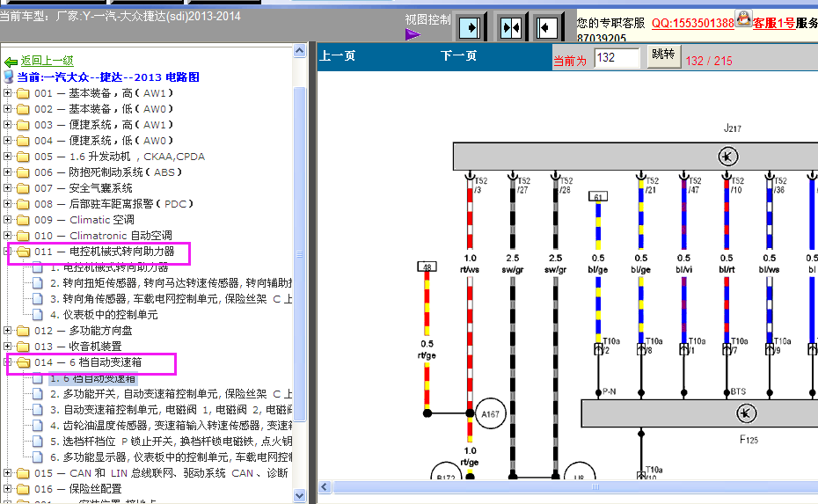Select 004 便捷系统 低 AW0 folder
The image size is (818, 504).
[103, 141]
